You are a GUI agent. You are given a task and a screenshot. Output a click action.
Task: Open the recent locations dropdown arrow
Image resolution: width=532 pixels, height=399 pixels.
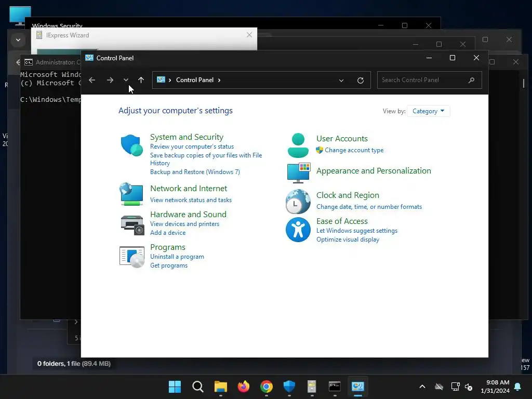click(126, 80)
